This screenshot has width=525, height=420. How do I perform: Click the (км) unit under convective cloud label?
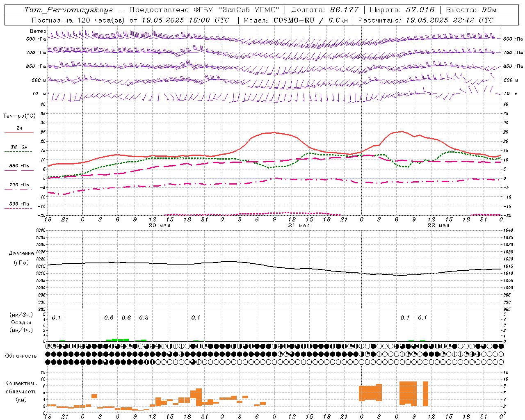click(21, 399)
